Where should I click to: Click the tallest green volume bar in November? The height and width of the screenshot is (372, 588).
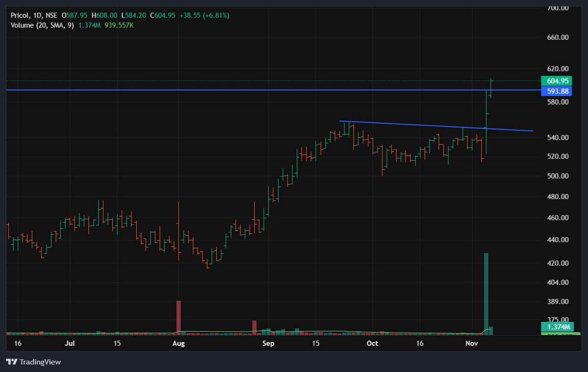tap(486, 294)
